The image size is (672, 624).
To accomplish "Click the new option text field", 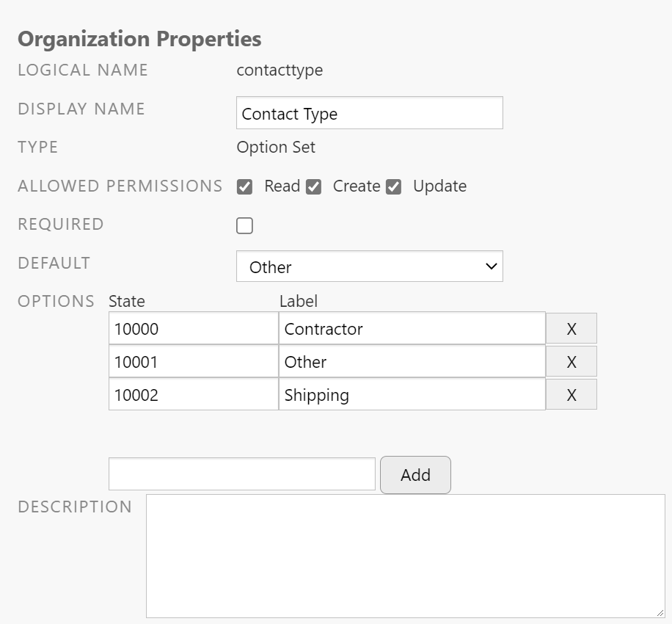I will point(242,474).
